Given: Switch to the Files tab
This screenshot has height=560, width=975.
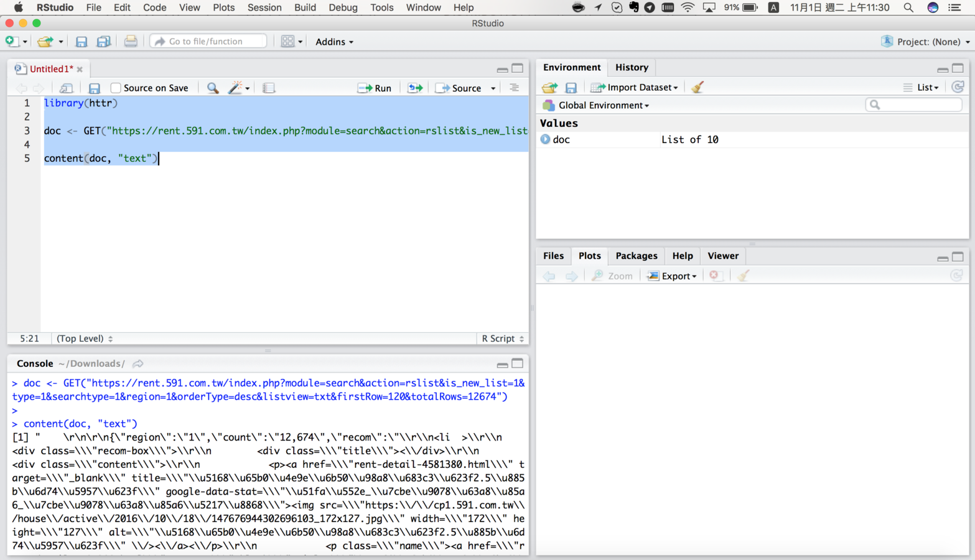Looking at the screenshot, I should click(553, 256).
